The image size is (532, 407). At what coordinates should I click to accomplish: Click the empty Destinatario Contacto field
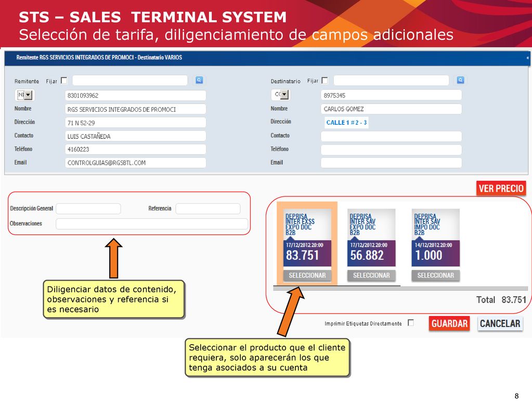click(x=391, y=136)
